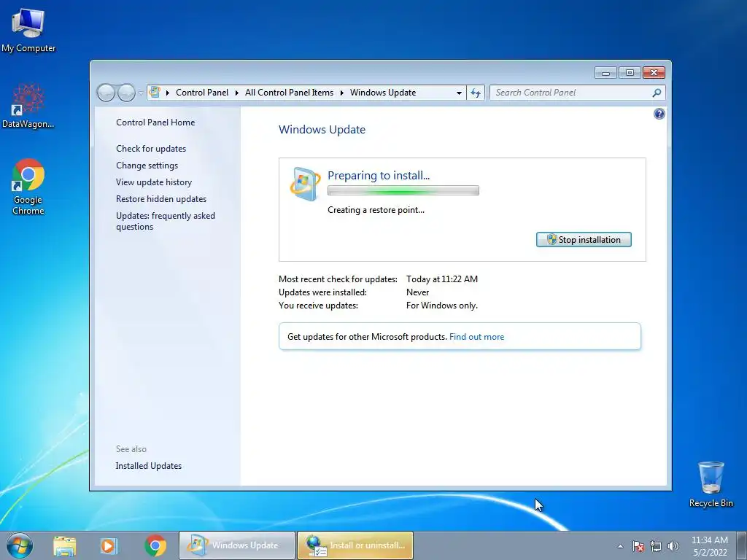747x560 pixels.
Task: Open Windows Explorer from the taskbar
Action: tap(64, 545)
